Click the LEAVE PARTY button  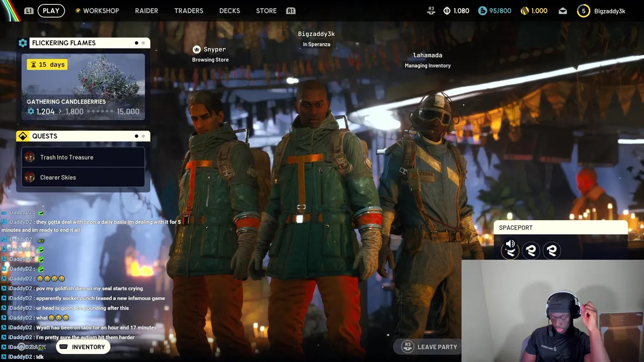(428, 347)
